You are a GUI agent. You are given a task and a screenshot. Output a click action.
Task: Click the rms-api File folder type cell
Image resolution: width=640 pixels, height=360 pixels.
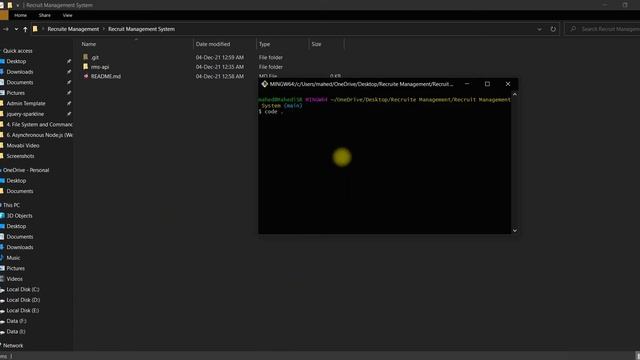(271, 67)
